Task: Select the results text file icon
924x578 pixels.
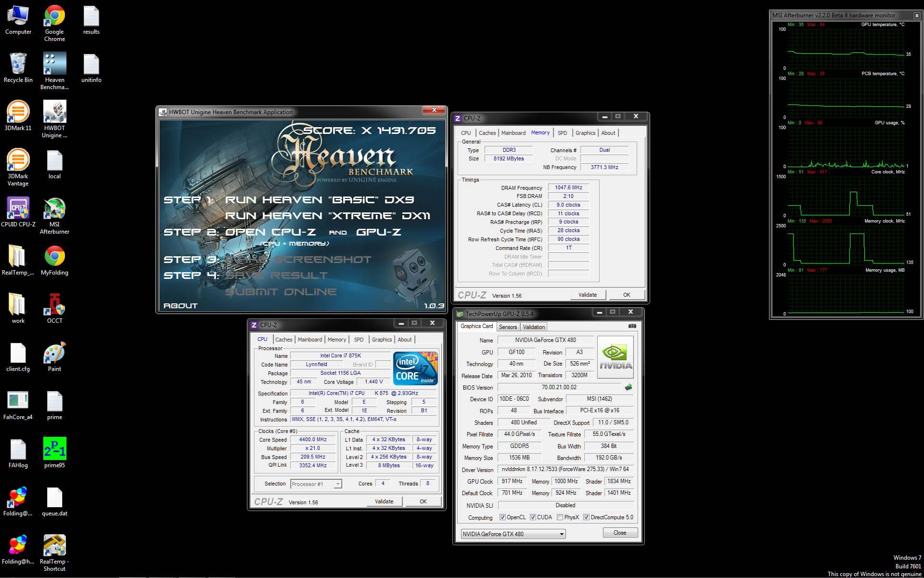Action: tap(91, 20)
